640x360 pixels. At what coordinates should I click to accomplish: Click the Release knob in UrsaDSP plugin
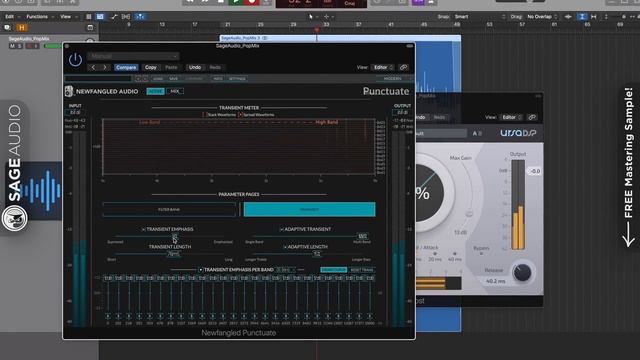(522, 272)
